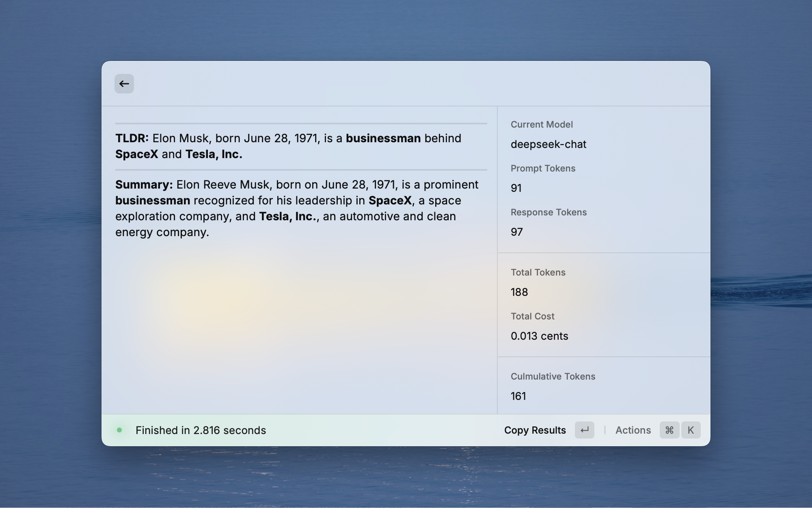Click the K key shortcut icon
Image resolution: width=812 pixels, height=508 pixels.
coord(691,430)
